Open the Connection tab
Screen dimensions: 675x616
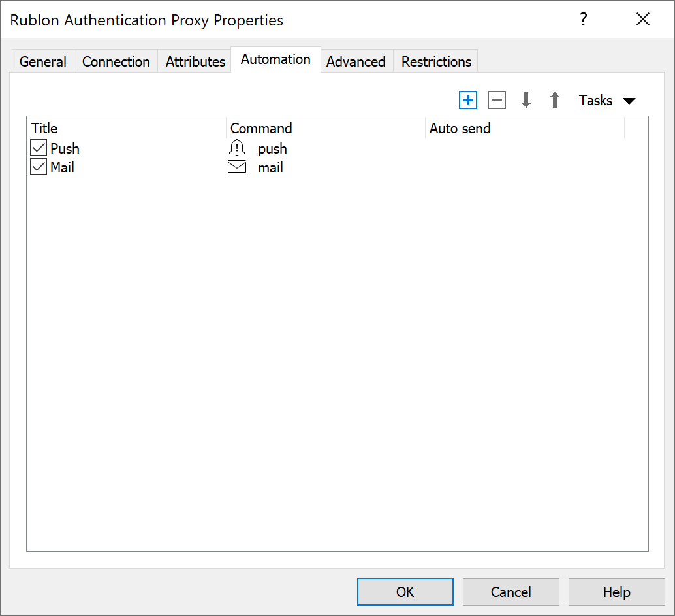pos(116,61)
